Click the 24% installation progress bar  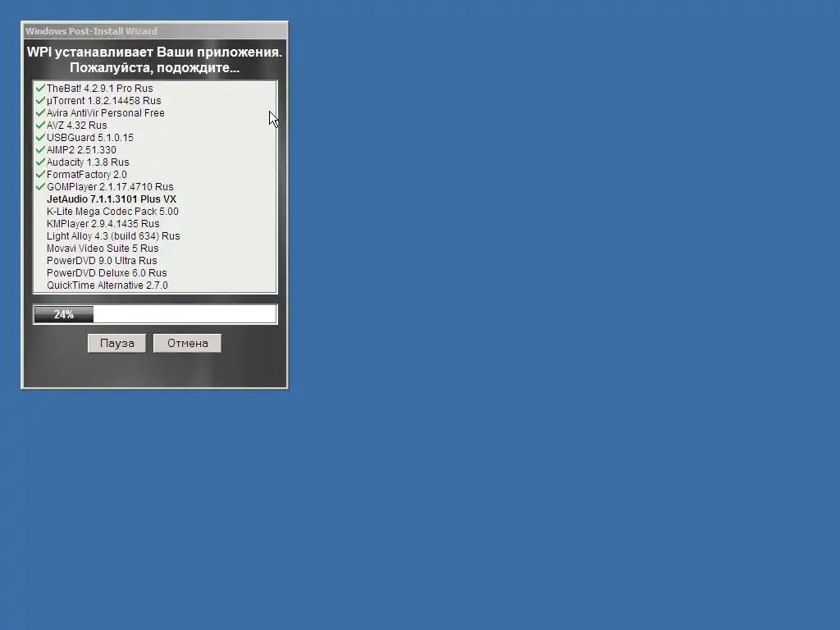coord(155,314)
